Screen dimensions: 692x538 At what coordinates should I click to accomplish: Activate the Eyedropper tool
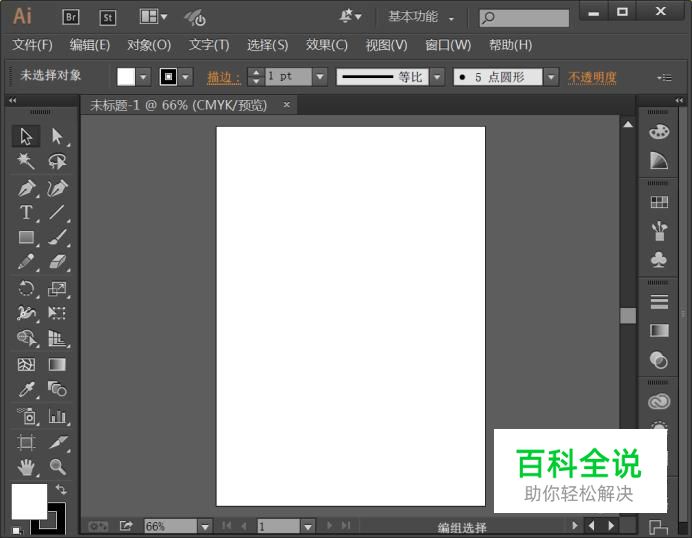tap(26, 389)
